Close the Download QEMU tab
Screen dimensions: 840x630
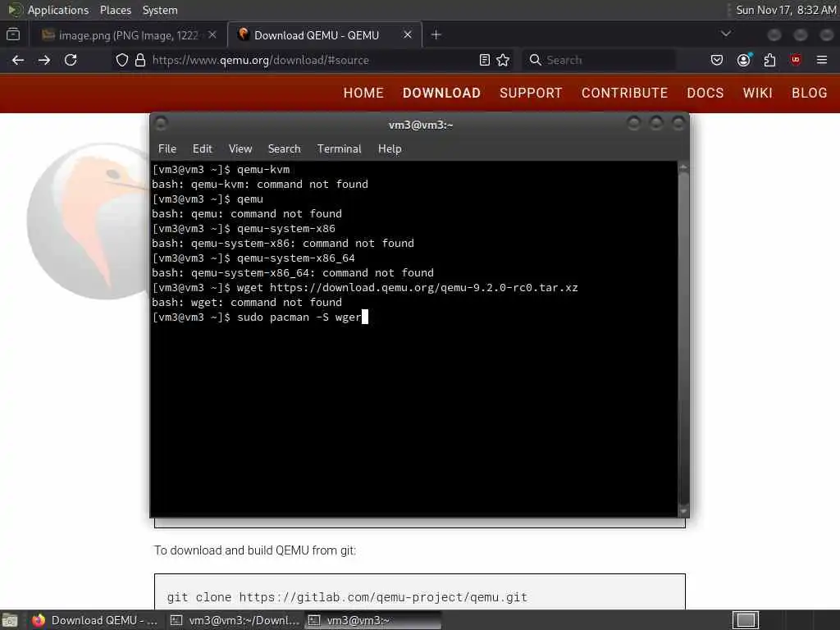[408, 34]
